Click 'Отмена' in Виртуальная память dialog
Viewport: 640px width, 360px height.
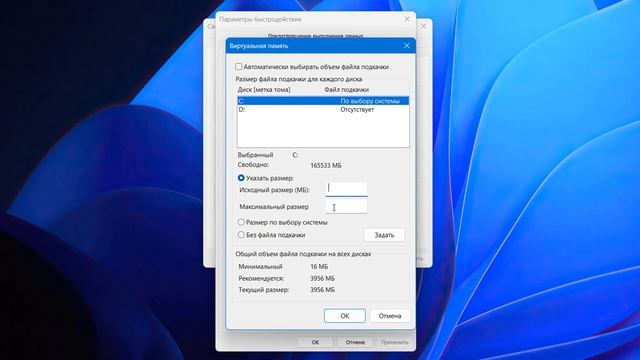coord(389,316)
